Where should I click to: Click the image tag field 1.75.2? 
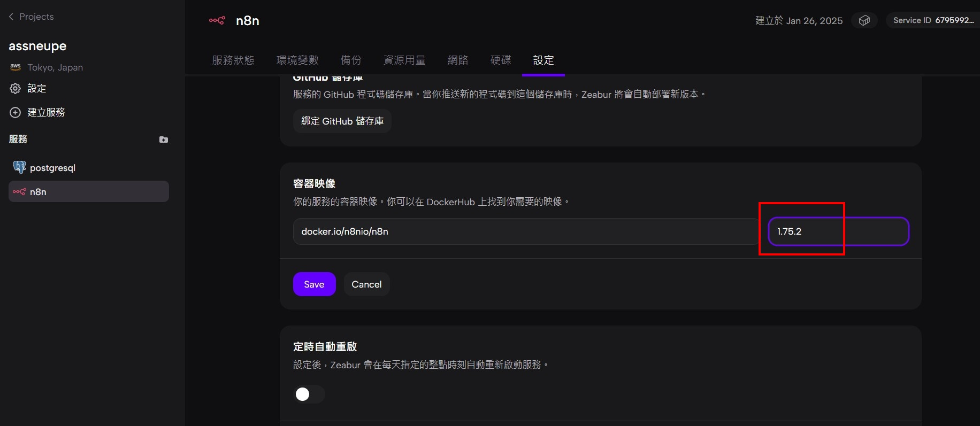pos(839,231)
